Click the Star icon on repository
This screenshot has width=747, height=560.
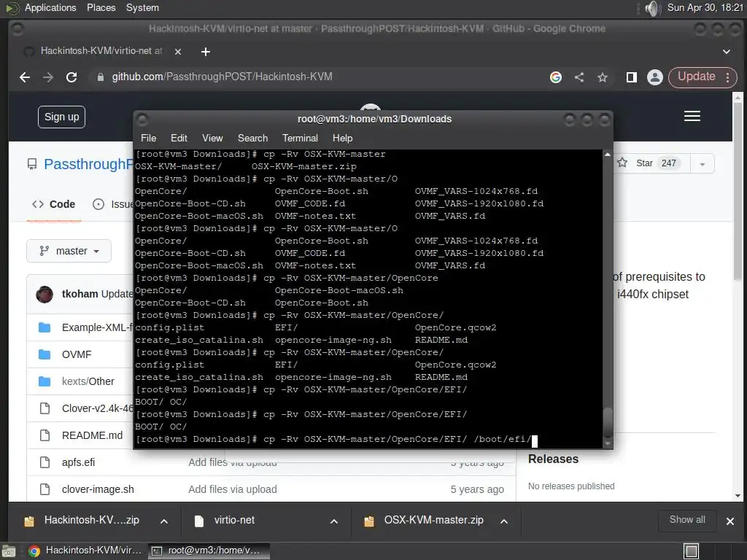(x=622, y=163)
